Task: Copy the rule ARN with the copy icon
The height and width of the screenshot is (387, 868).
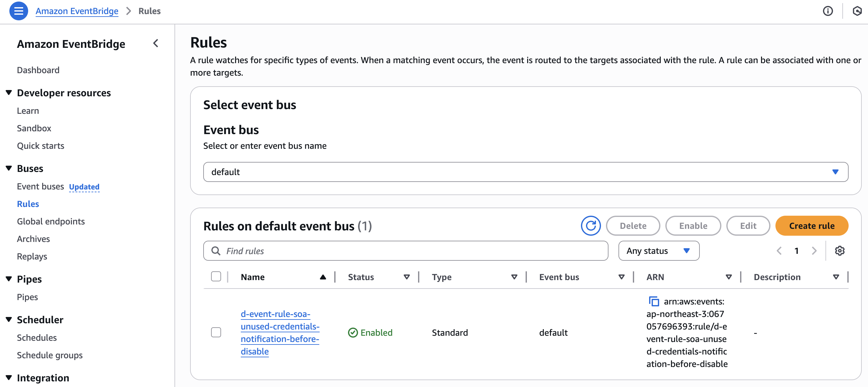Action: pos(654,301)
